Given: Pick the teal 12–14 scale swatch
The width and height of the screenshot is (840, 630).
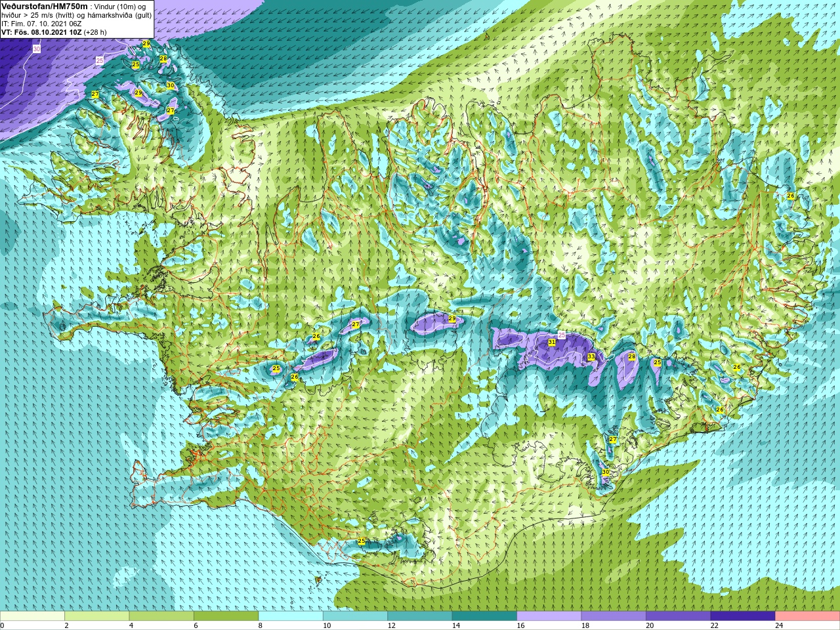Looking at the screenshot, I should pos(420,616).
